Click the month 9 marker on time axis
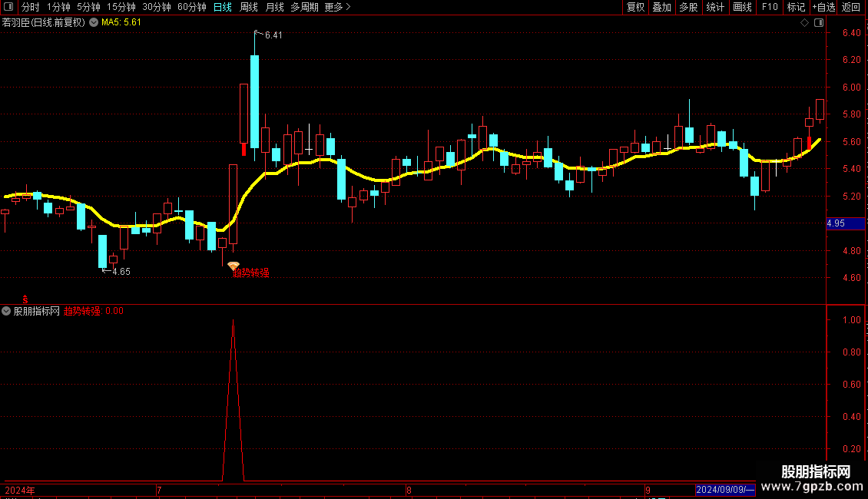This screenshot has width=868, height=499. (x=648, y=490)
